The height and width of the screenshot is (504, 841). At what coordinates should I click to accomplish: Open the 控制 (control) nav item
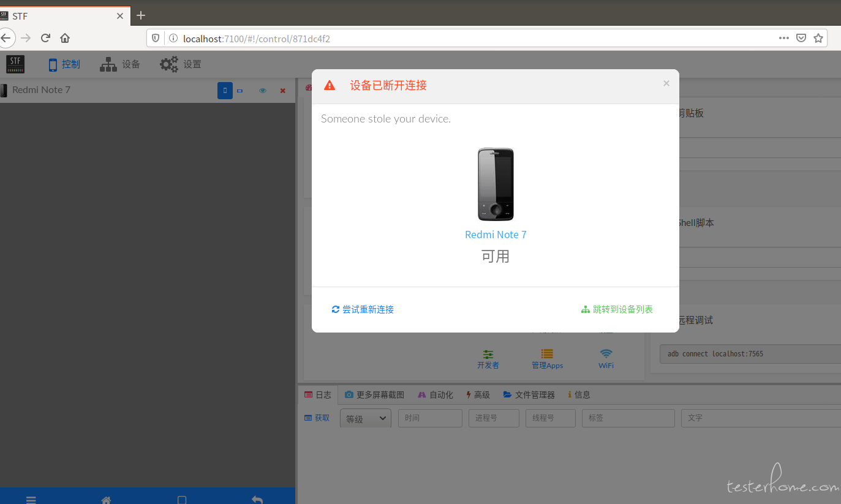tap(64, 64)
